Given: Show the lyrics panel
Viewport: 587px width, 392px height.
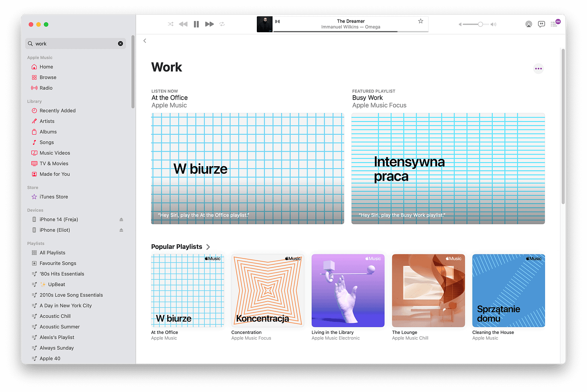Looking at the screenshot, I should (x=541, y=24).
